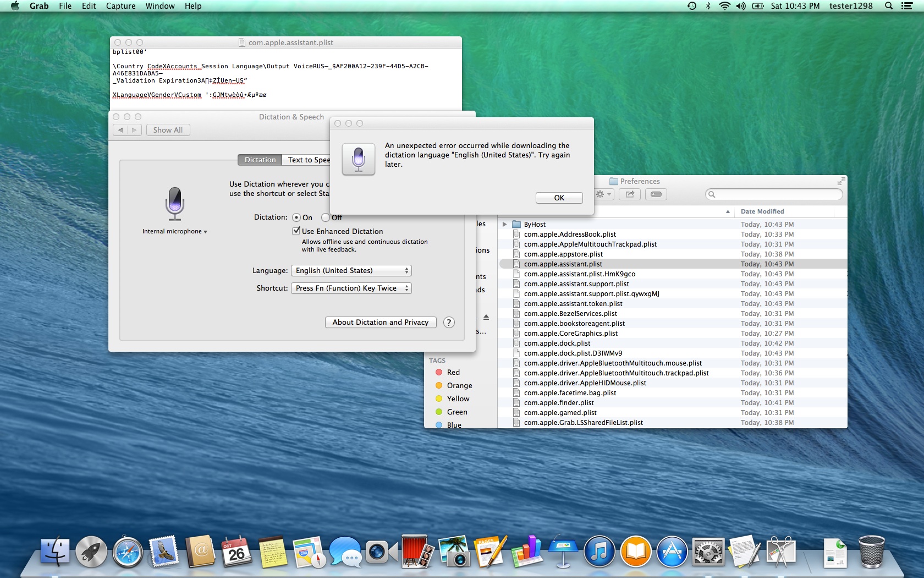This screenshot has height=578, width=924.
Task: Click About Dictation and Privacy button
Action: pyautogui.click(x=380, y=323)
